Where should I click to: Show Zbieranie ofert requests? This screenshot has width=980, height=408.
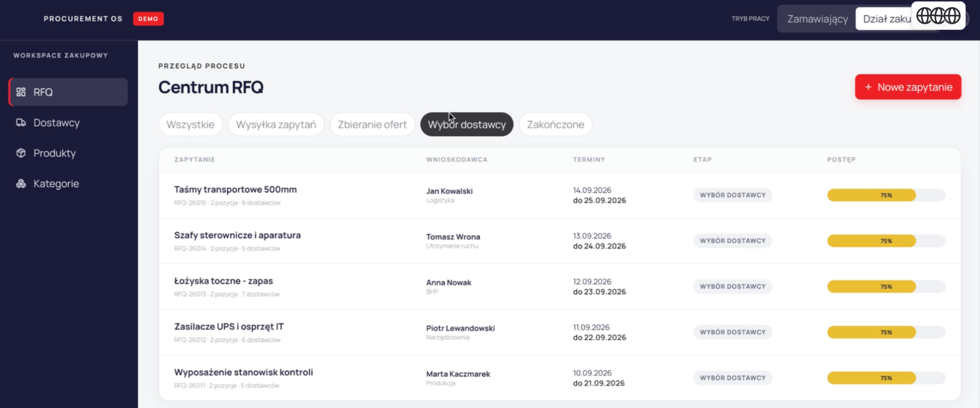(x=372, y=124)
